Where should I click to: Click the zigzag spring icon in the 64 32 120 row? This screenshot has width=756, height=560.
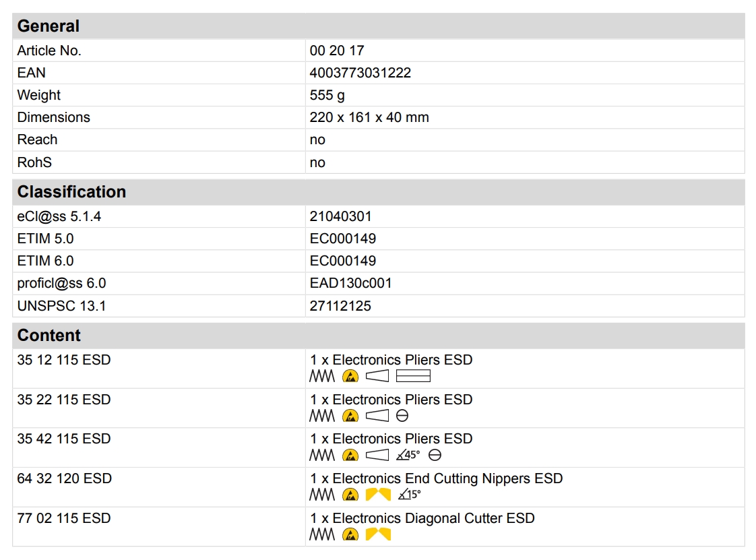(x=321, y=495)
